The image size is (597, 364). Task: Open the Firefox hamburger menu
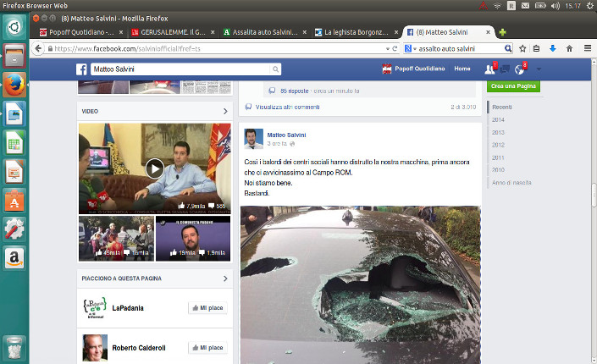click(588, 48)
